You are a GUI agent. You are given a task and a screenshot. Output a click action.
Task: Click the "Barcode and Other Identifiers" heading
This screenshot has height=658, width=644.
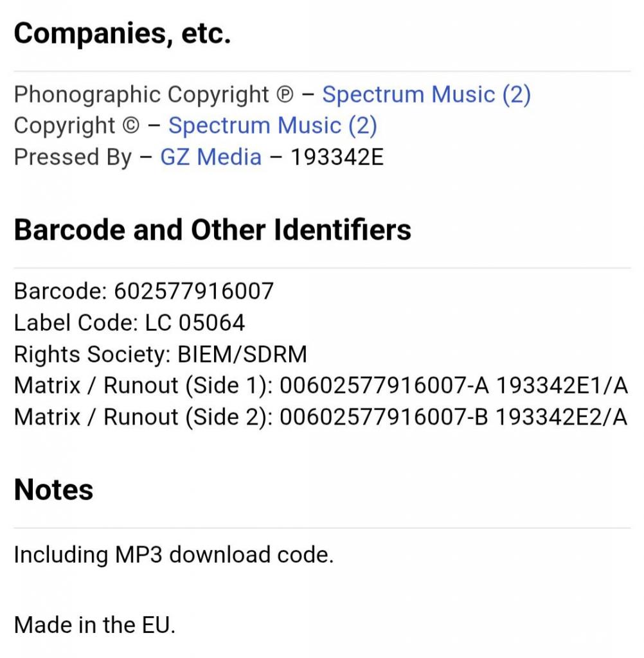point(212,229)
